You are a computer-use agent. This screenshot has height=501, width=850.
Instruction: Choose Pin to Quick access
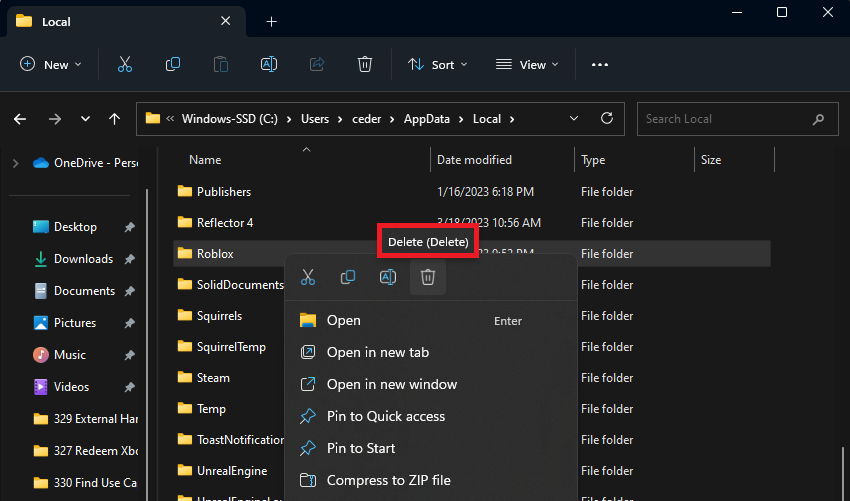click(385, 416)
